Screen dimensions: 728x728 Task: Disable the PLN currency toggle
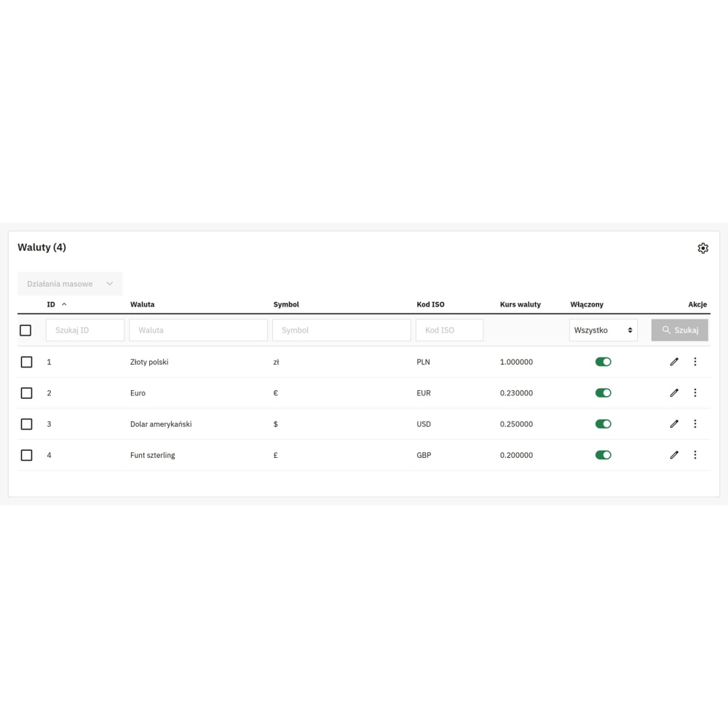point(603,362)
